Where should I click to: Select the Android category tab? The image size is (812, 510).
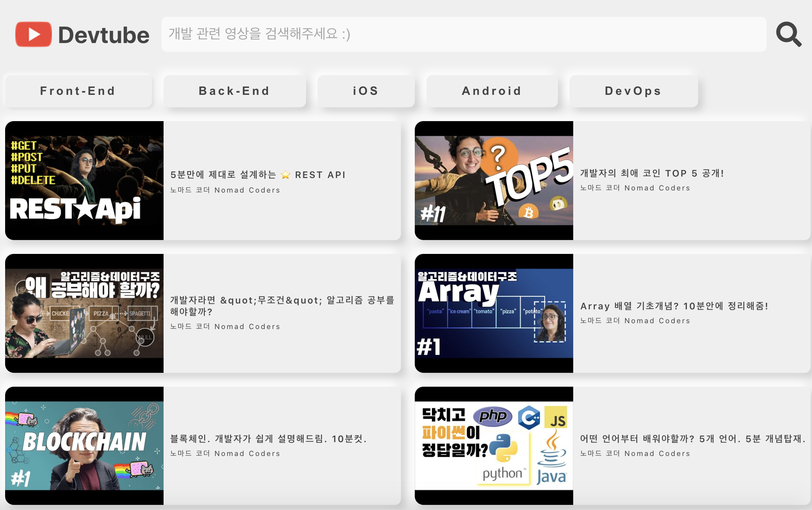(x=492, y=91)
